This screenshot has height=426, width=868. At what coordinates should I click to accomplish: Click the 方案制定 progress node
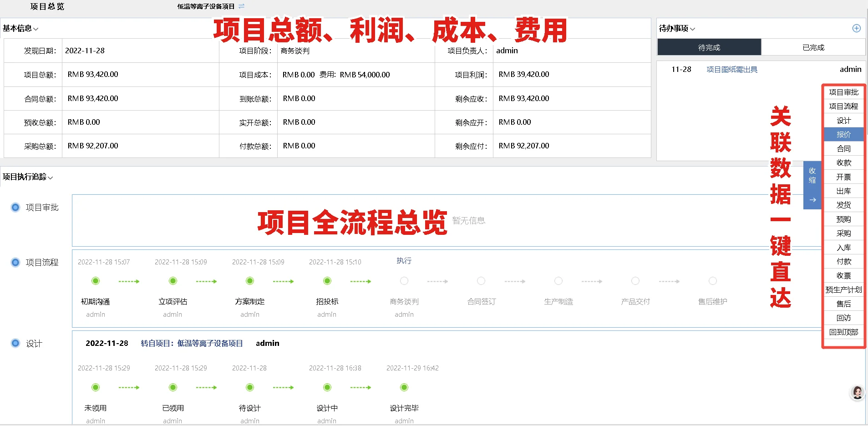249,281
